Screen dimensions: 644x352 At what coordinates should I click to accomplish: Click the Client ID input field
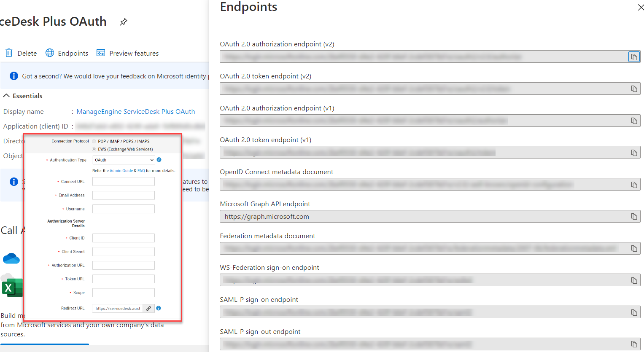(x=124, y=238)
